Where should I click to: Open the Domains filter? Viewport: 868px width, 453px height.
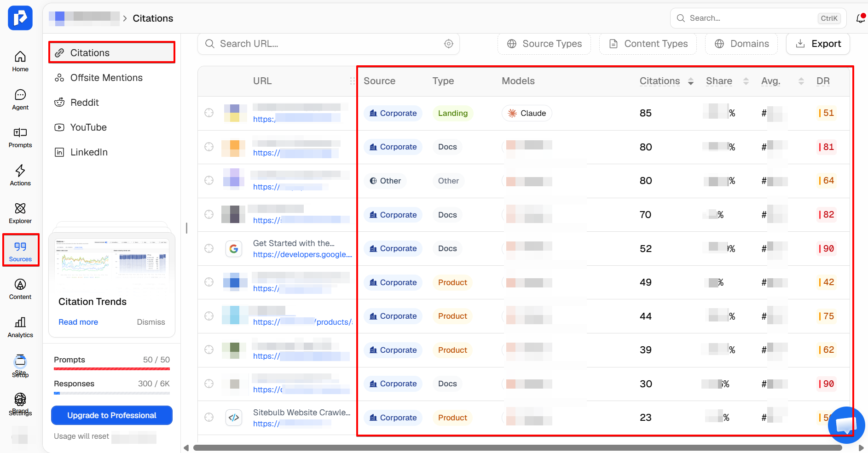pyautogui.click(x=741, y=44)
